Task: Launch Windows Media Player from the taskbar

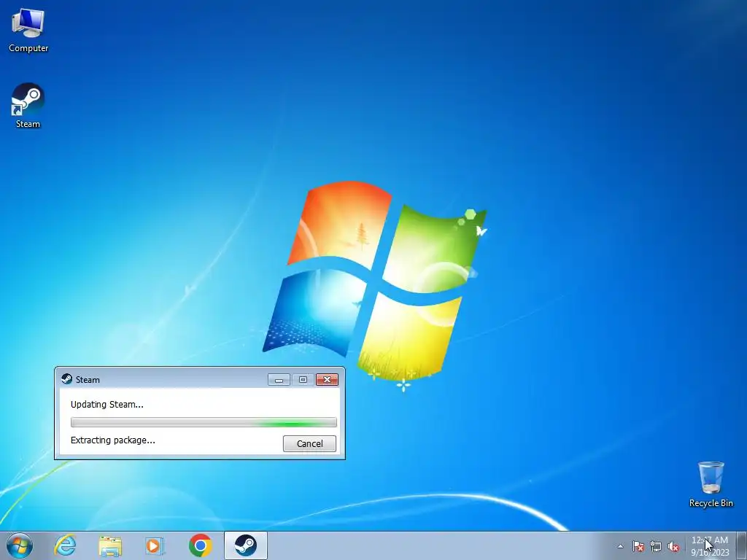Action: point(155,545)
